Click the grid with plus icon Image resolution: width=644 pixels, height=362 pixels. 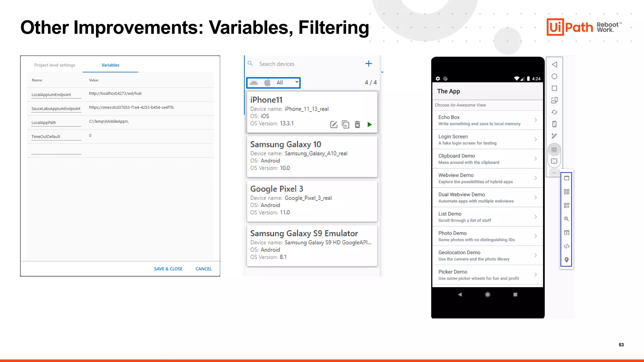567,205
